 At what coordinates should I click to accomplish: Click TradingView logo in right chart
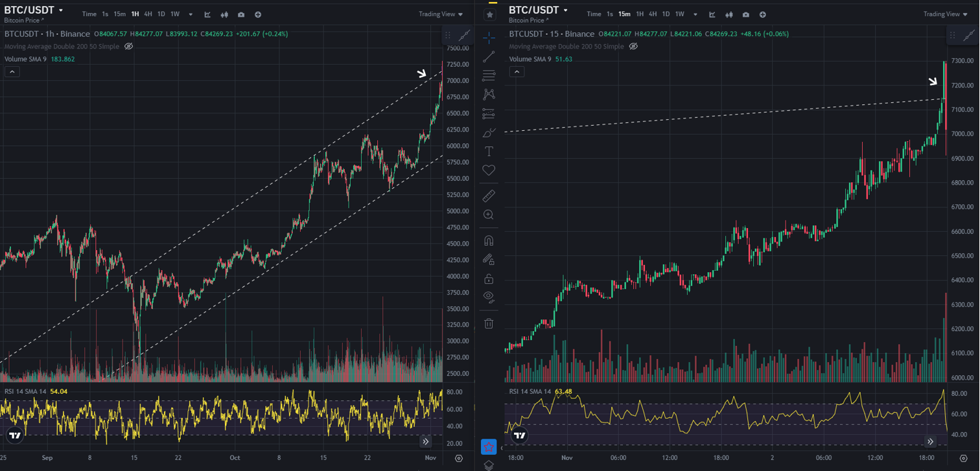point(520,436)
